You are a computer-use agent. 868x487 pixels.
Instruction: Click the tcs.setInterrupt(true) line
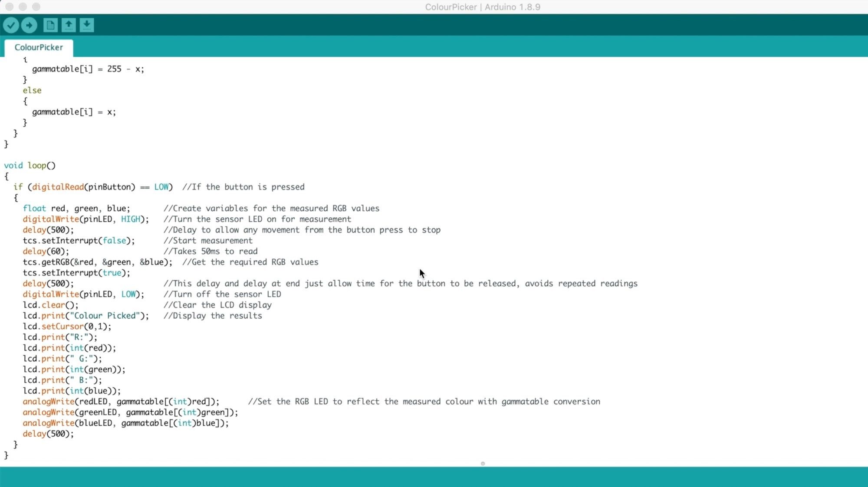76,272
